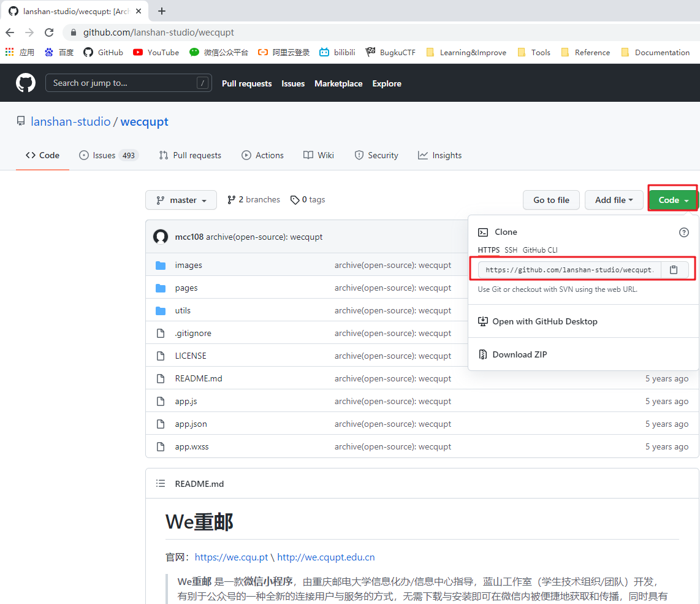Click the mcc108 avatar image
Image resolution: width=700 pixels, height=604 pixels.
point(161,237)
